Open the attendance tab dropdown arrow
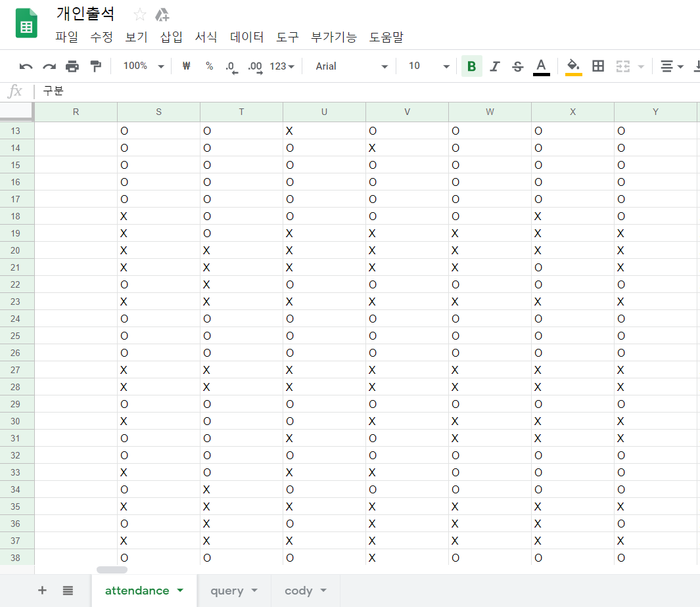Image resolution: width=700 pixels, height=607 pixels. click(180, 590)
